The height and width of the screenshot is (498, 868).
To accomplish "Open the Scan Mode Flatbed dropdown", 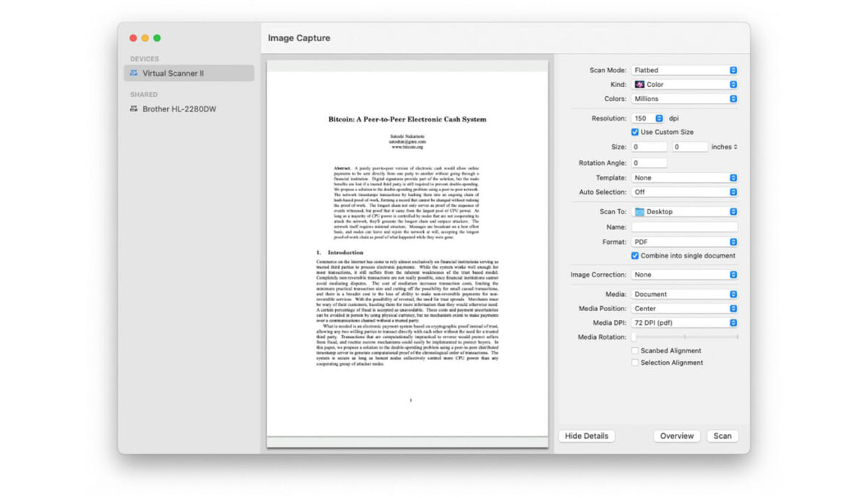I will (x=684, y=70).
